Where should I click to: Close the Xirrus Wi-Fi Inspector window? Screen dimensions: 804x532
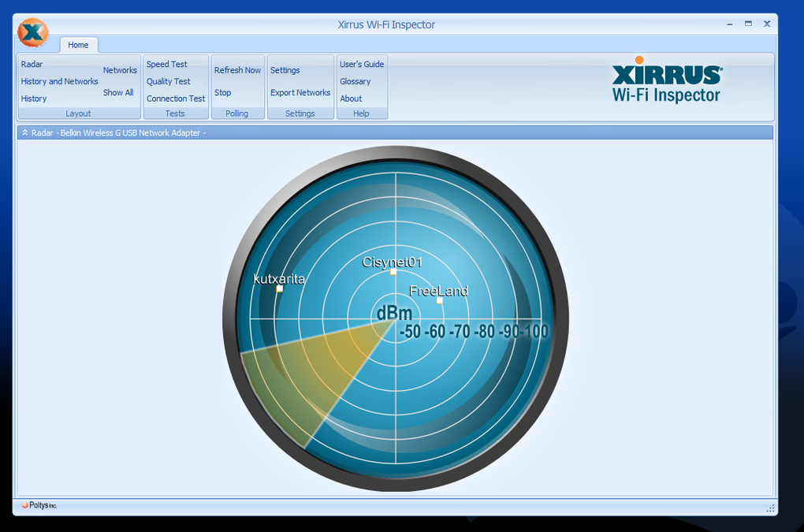pos(767,24)
